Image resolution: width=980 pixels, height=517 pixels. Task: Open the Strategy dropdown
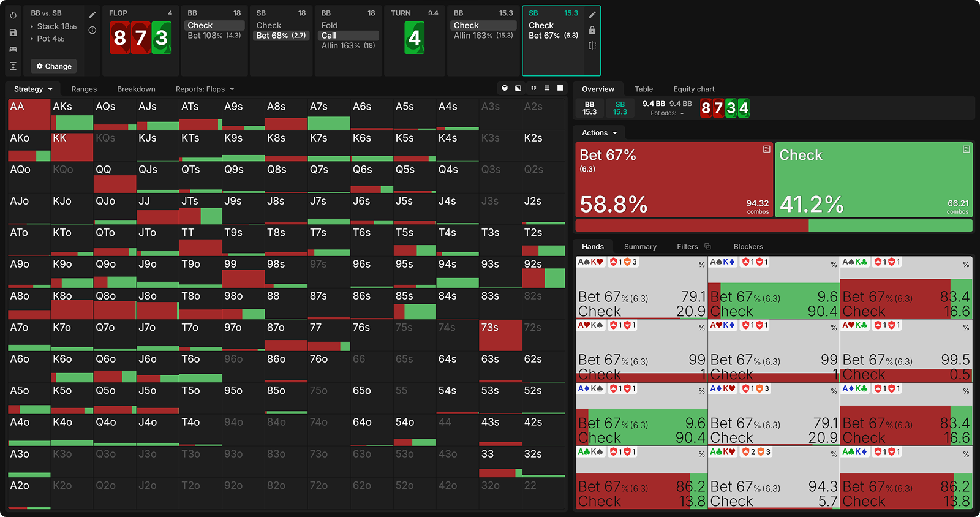pos(33,89)
